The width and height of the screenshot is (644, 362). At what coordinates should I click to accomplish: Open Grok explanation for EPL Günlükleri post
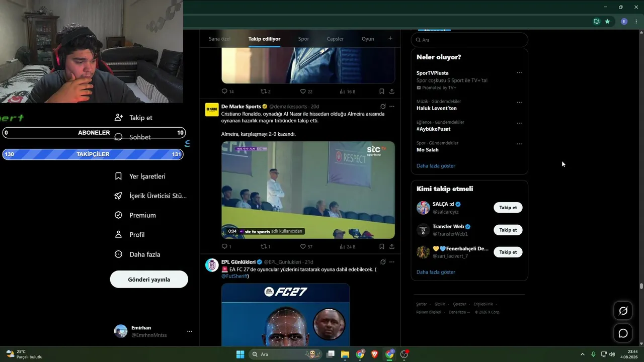383,262
